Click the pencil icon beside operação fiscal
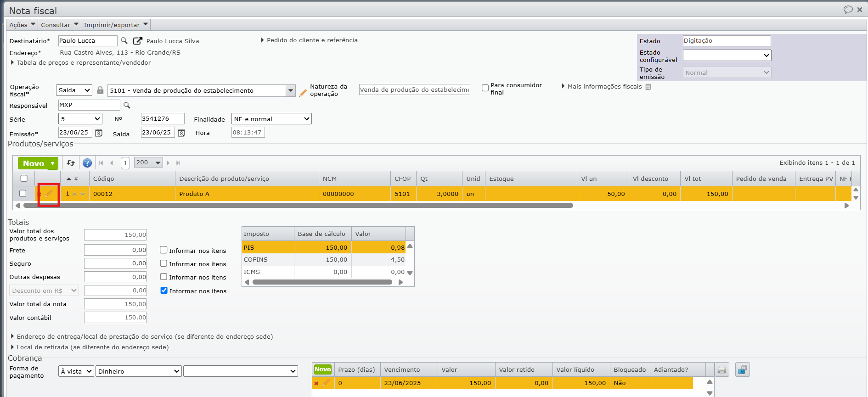Viewport: 868px width, 397px height. click(x=303, y=93)
